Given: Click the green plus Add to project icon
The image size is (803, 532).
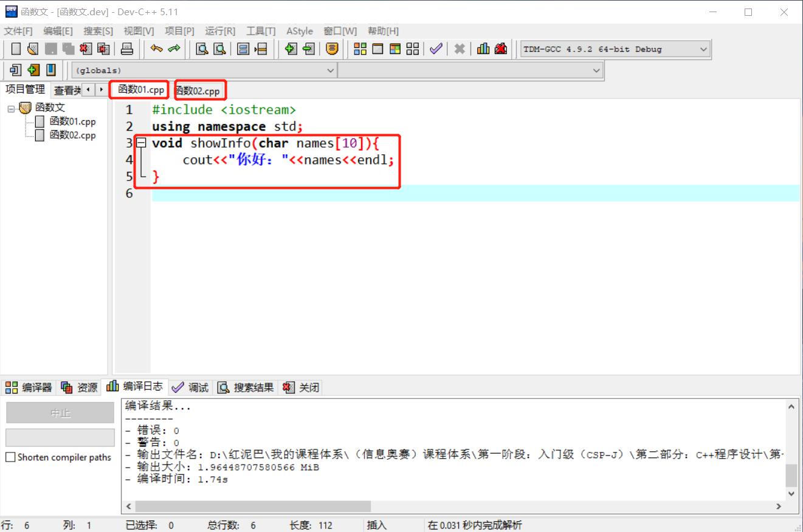Looking at the screenshot, I should pyautogui.click(x=291, y=49).
